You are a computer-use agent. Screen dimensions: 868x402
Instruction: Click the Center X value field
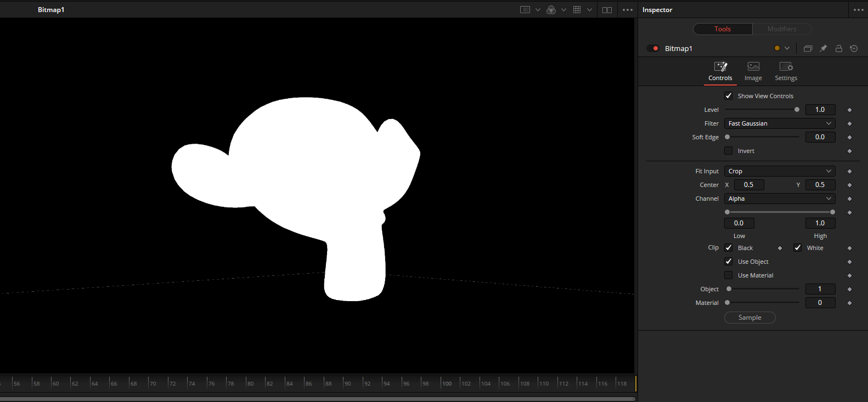(749, 185)
